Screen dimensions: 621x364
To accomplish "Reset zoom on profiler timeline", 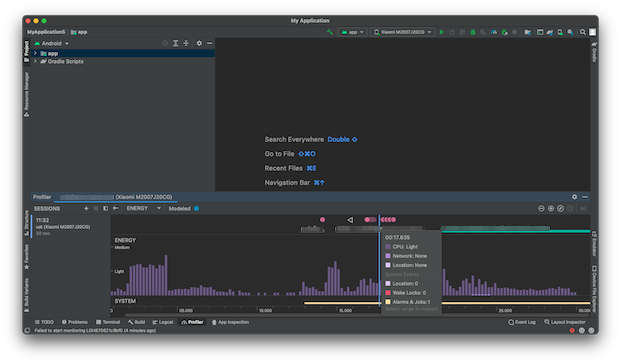I will pyautogui.click(x=560, y=208).
